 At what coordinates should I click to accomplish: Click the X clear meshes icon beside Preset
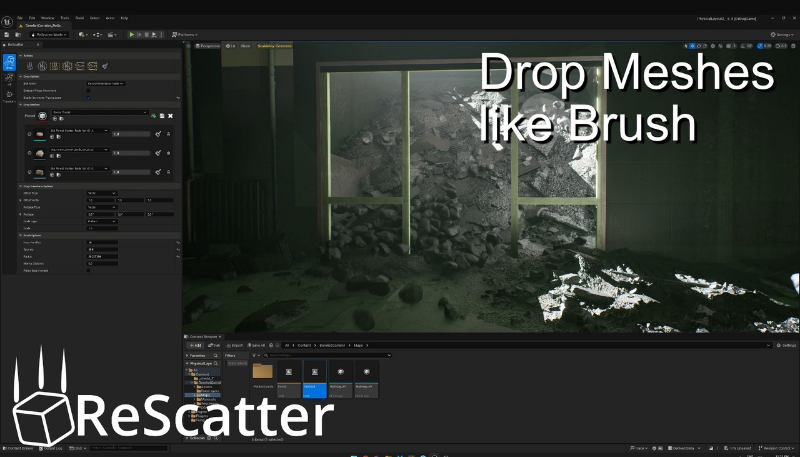point(170,116)
